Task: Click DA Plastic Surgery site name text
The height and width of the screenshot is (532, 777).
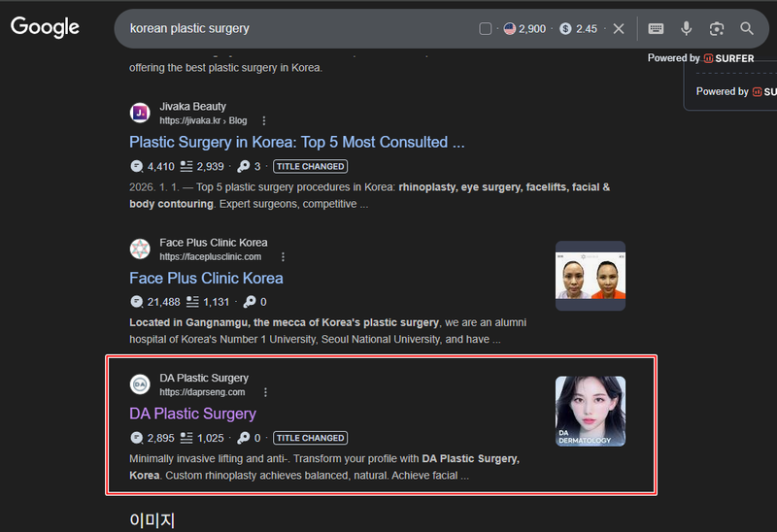Action: pyautogui.click(x=204, y=378)
